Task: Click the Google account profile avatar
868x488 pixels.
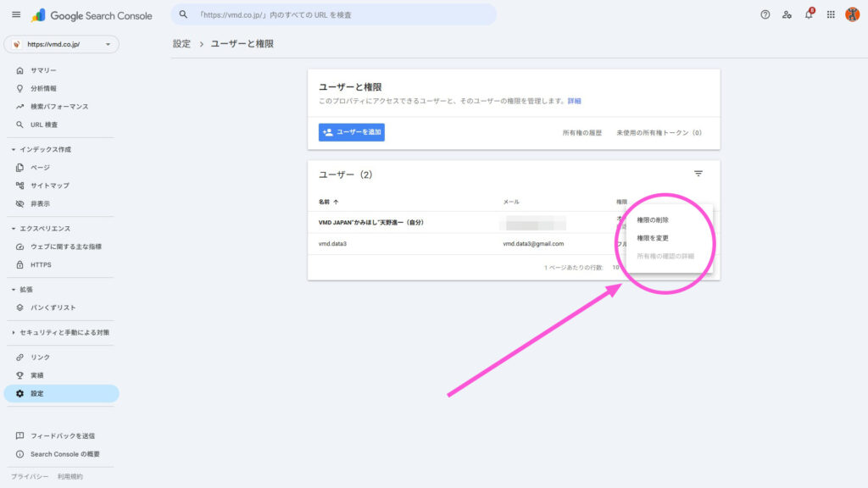Action: (x=854, y=14)
